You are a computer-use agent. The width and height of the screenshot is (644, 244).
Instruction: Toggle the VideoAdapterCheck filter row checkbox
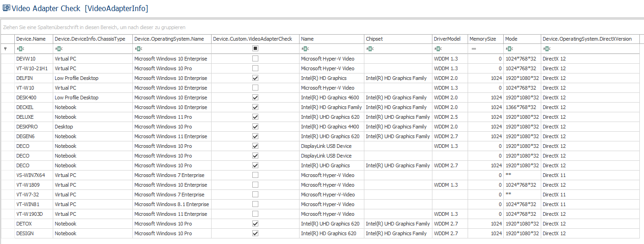tap(255, 49)
